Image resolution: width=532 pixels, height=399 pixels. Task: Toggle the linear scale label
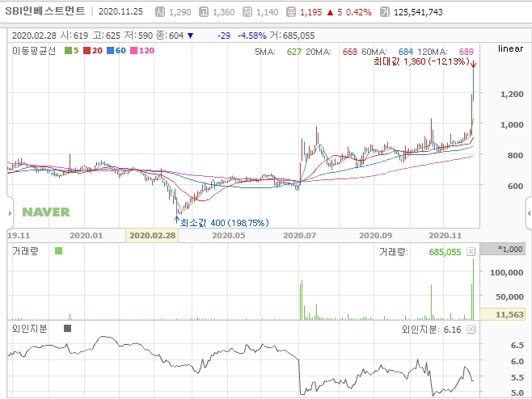510,48
